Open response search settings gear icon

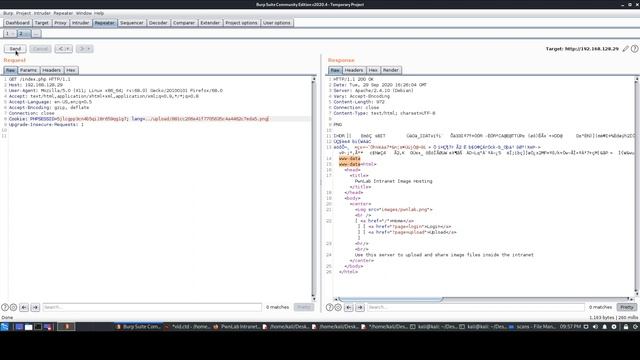(x=338, y=307)
